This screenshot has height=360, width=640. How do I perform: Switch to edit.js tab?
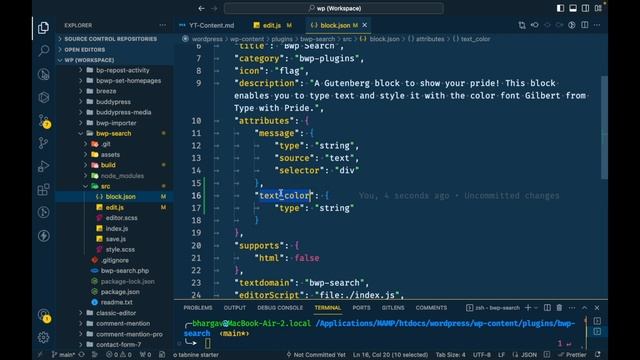coord(272,25)
